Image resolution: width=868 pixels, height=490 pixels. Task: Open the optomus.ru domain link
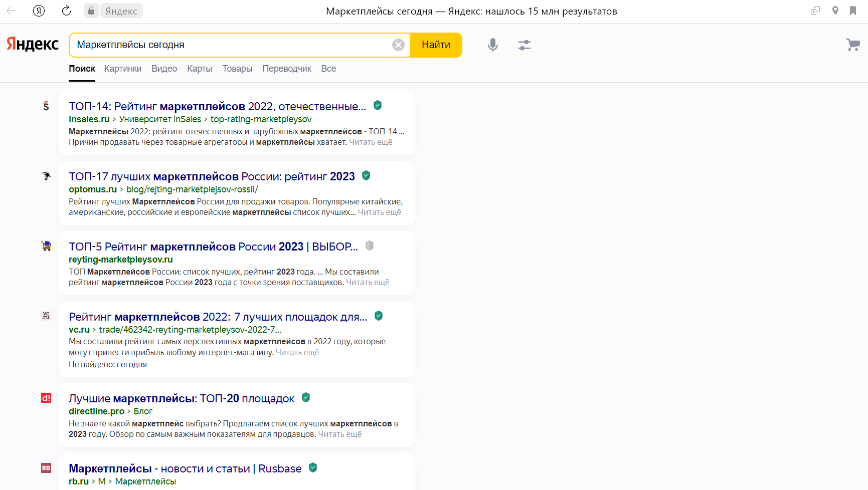(x=93, y=189)
